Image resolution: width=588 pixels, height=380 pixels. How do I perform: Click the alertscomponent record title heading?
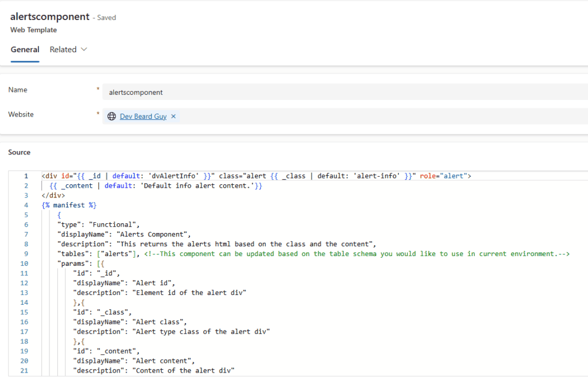coord(50,17)
